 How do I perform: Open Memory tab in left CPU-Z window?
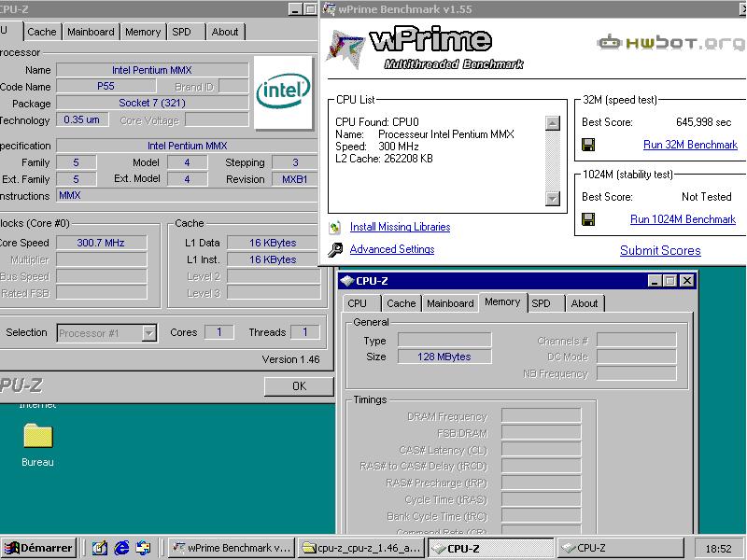(x=143, y=32)
